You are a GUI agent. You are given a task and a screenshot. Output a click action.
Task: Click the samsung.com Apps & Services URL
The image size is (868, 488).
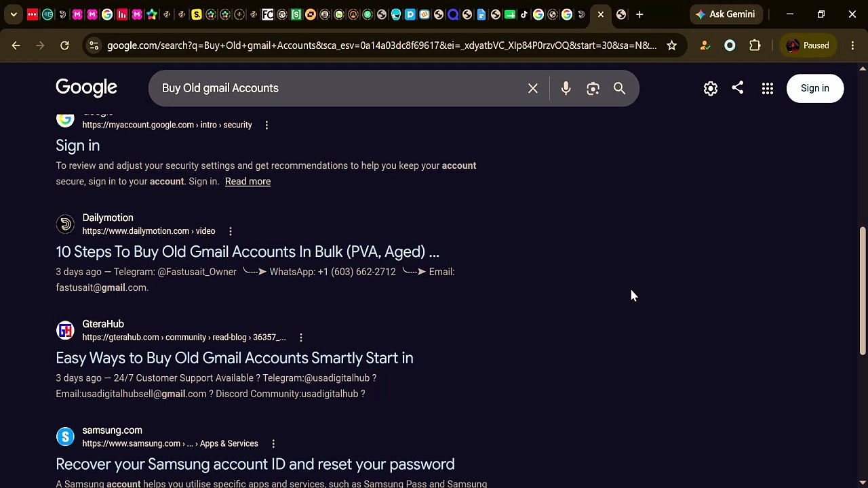[170, 444]
